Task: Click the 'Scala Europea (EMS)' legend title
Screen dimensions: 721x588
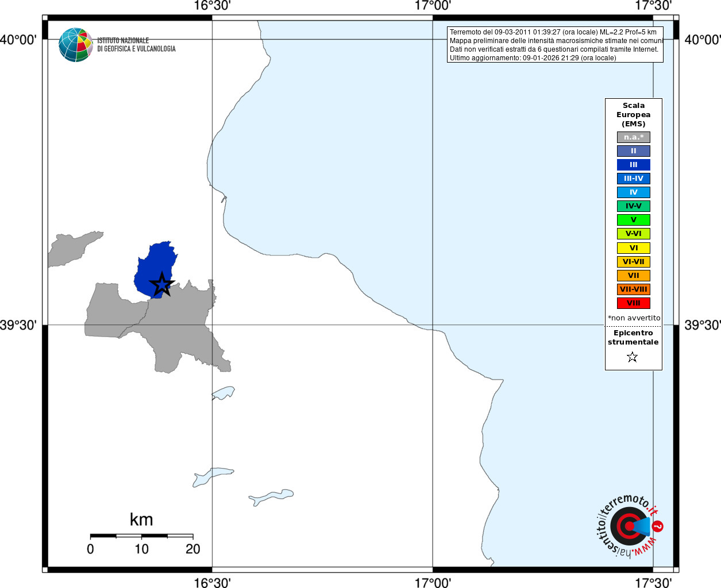Action: 634,115
